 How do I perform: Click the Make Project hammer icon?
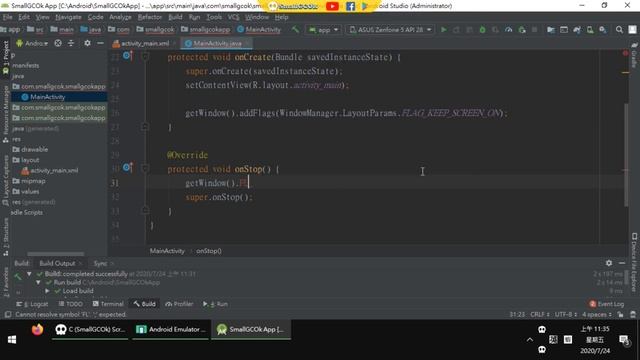[x=295, y=29]
